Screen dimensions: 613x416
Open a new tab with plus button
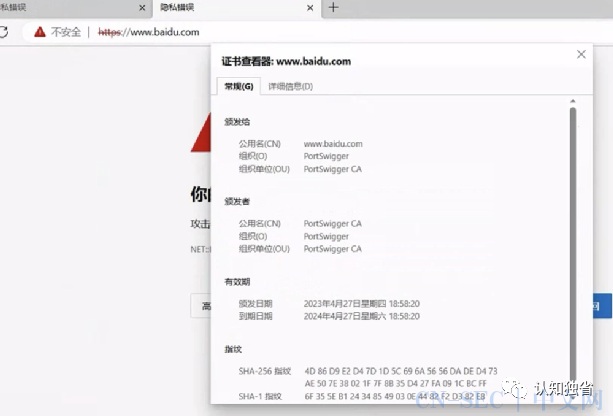pyautogui.click(x=333, y=7)
